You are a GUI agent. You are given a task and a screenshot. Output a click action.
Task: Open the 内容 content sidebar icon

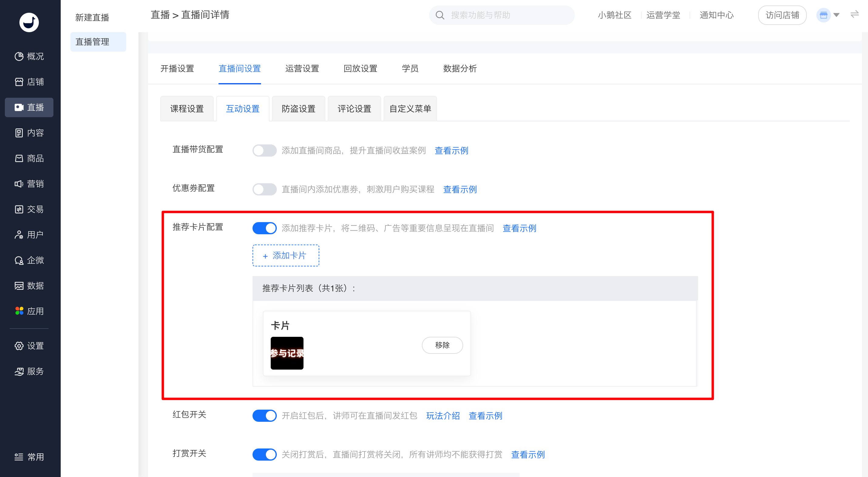[x=19, y=133]
